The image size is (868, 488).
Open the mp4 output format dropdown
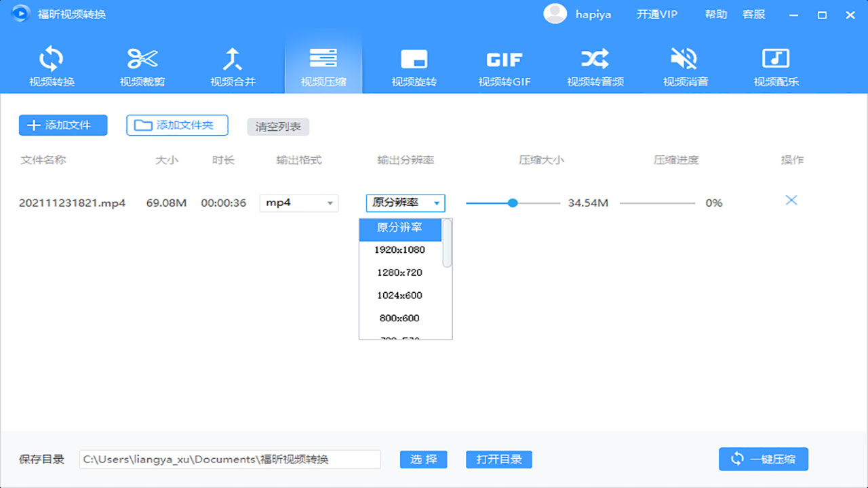(x=298, y=203)
